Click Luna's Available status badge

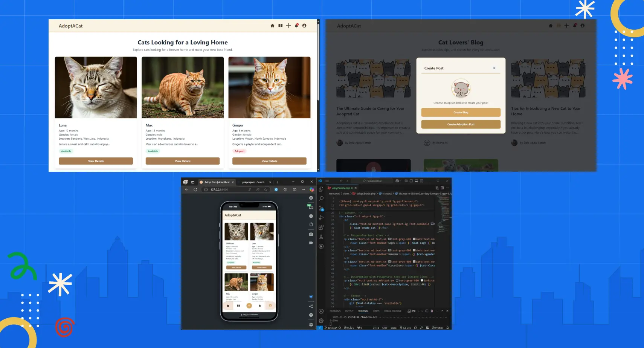click(x=66, y=151)
